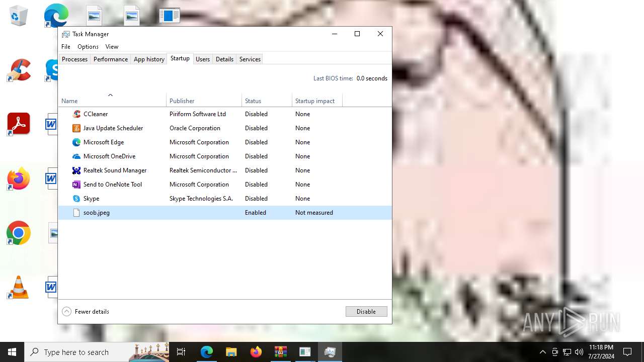This screenshot has height=362, width=644.
Task: Select the Java Update Scheduler icon
Action: click(x=76, y=128)
